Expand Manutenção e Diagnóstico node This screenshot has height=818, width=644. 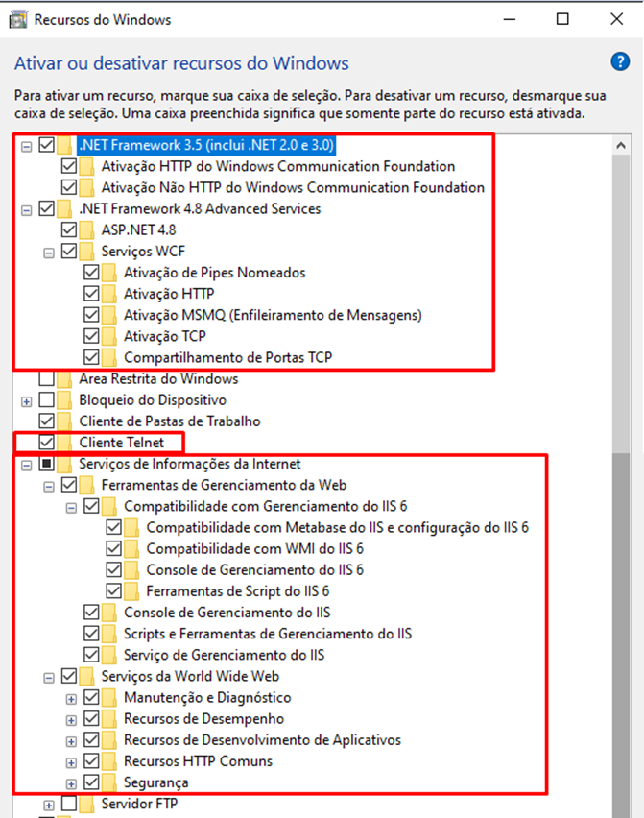[x=71, y=699]
